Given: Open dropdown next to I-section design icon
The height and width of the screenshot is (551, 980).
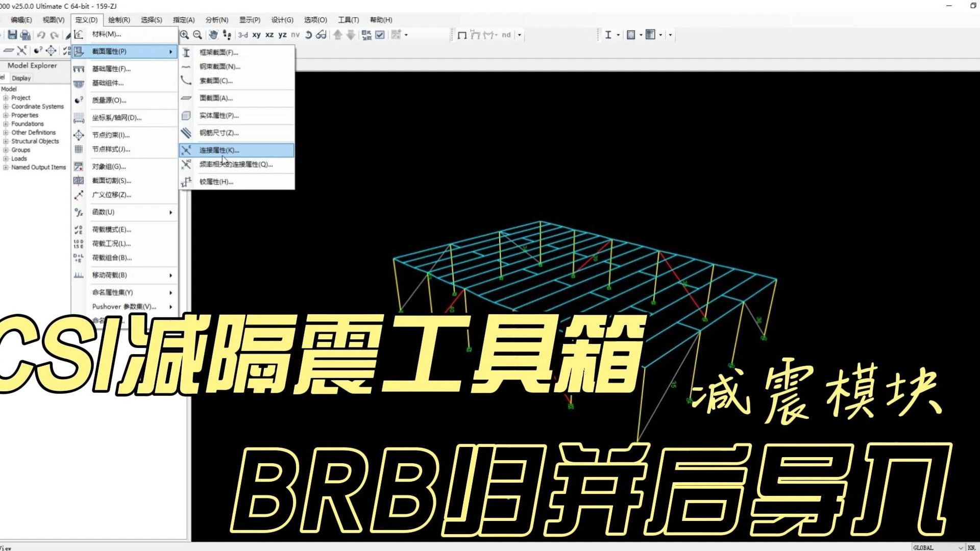Looking at the screenshot, I should pos(618,35).
